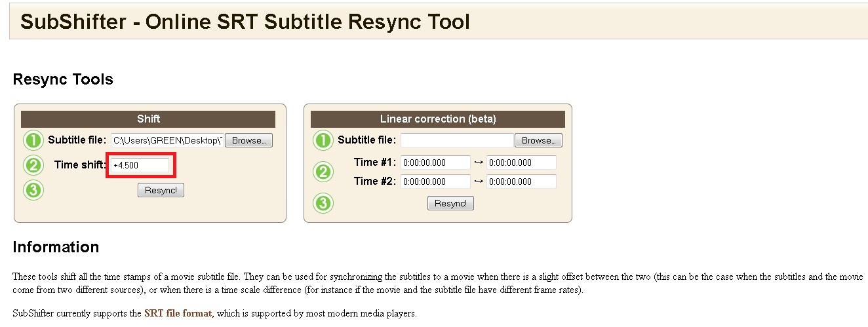Click the Linear correction subtitle file field
Image resolution: width=868 pixels, height=327 pixels.
(457, 140)
